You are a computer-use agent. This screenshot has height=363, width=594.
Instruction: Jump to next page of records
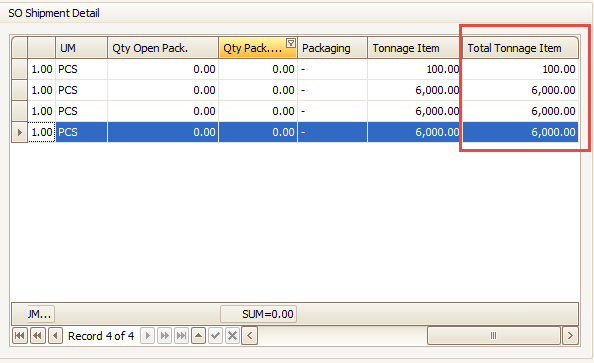point(164,336)
